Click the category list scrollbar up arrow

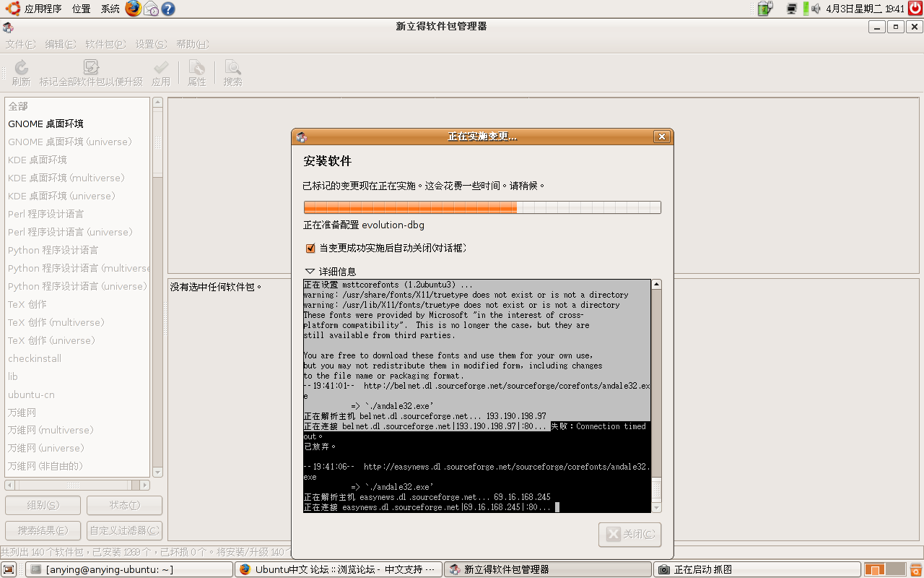pyautogui.click(x=157, y=103)
